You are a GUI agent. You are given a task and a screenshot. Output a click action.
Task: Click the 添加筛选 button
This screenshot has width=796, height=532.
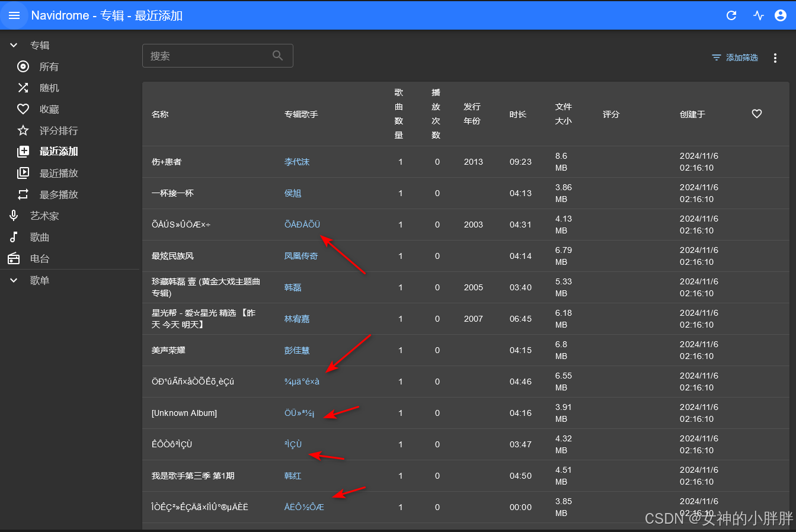(735, 57)
